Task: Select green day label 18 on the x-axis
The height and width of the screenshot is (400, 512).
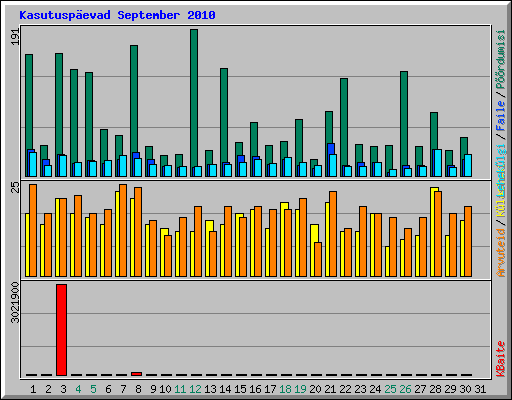Action: [285, 389]
